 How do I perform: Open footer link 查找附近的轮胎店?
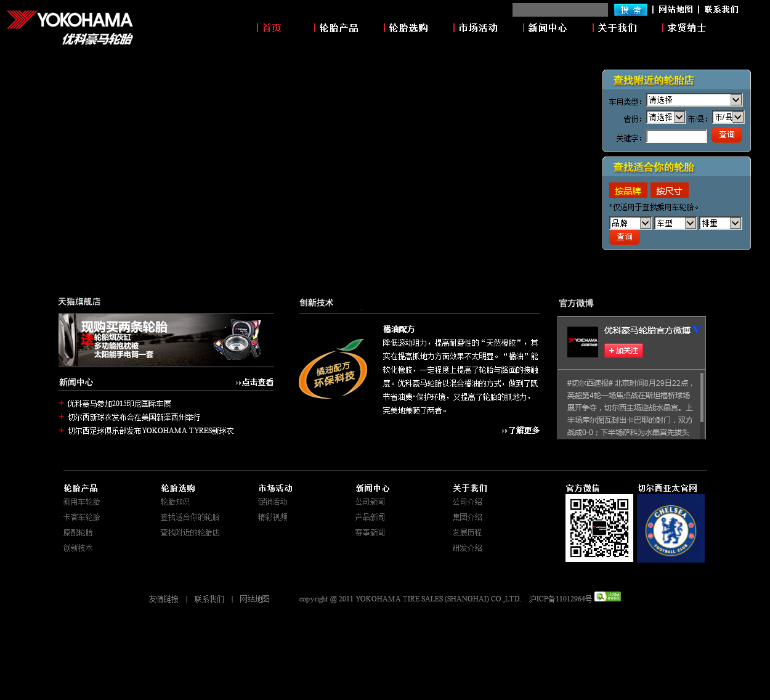(x=190, y=532)
